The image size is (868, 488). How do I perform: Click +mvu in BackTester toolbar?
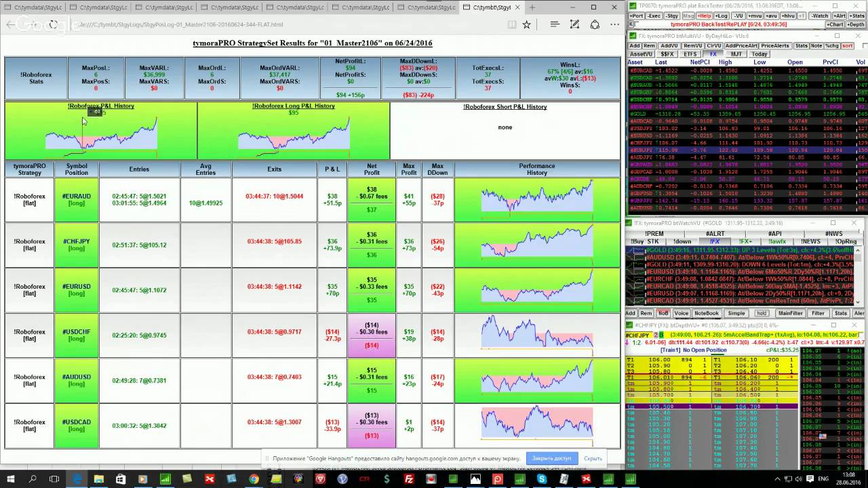pos(755,16)
